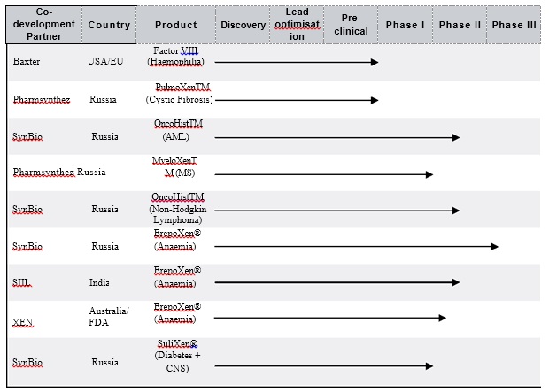Click the USA/EU country cell
The image size is (549, 392).
coord(108,62)
